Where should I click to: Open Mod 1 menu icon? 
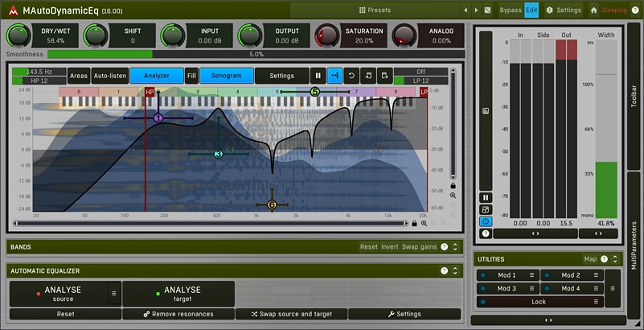coord(532,275)
